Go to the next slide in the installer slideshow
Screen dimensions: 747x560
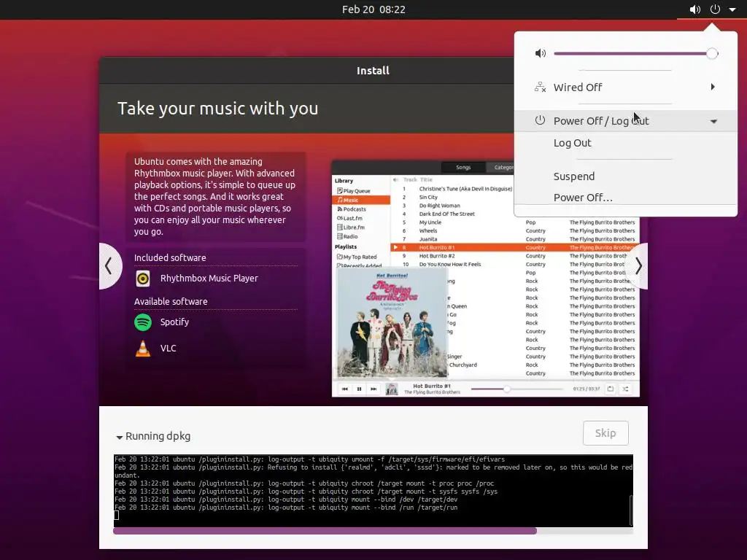click(x=638, y=266)
